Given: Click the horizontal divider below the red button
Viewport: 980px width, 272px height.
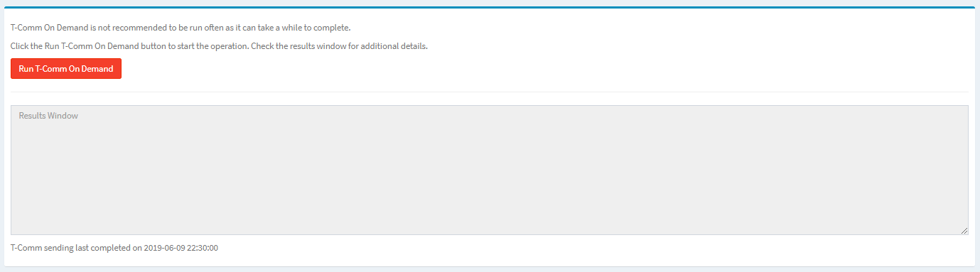Looking at the screenshot, I should tap(490, 92).
